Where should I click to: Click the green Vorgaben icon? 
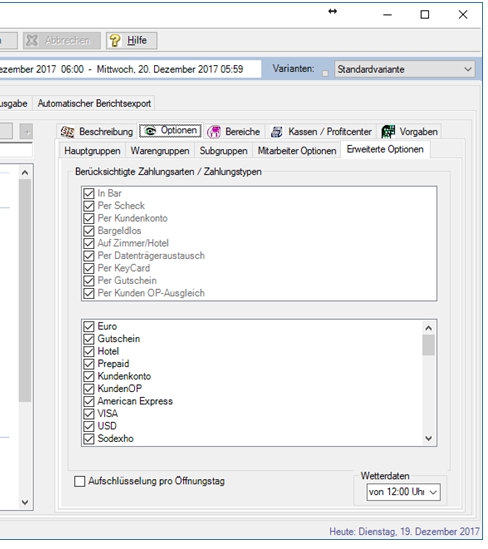(x=388, y=132)
